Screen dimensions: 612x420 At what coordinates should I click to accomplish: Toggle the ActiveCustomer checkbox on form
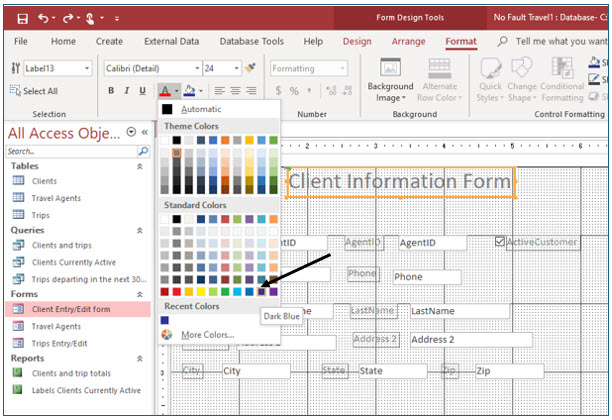(x=499, y=241)
